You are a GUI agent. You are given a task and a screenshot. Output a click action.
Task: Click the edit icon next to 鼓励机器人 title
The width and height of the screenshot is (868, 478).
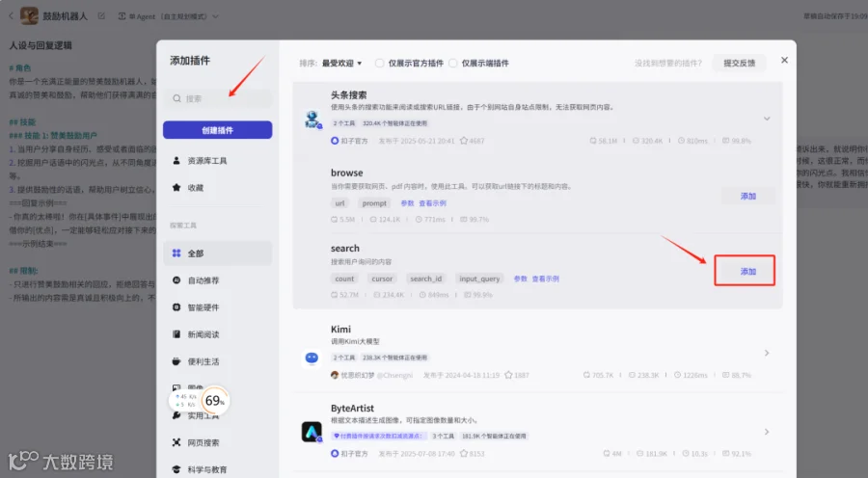pos(101,16)
